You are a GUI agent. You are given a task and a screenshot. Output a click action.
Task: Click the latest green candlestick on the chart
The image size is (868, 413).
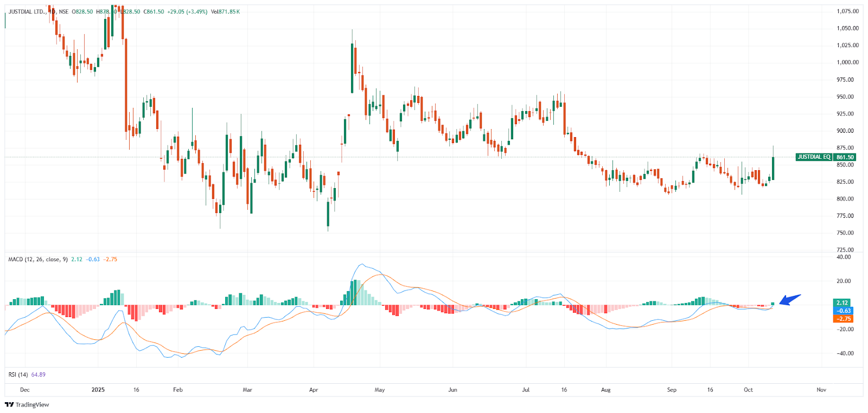coord(773,168)
